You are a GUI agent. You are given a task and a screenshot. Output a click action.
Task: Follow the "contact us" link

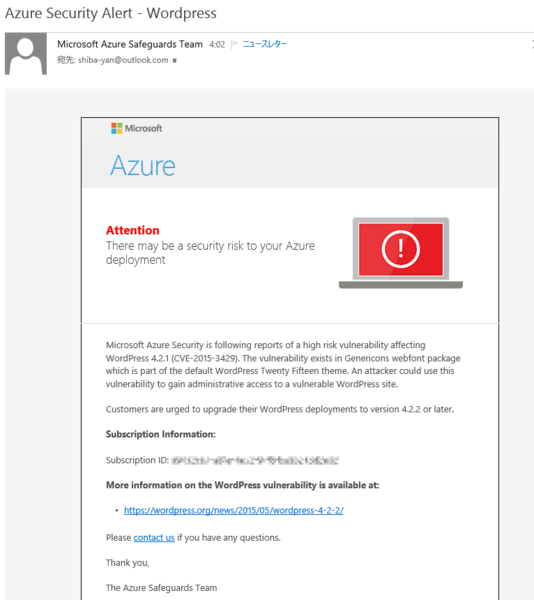154,538
